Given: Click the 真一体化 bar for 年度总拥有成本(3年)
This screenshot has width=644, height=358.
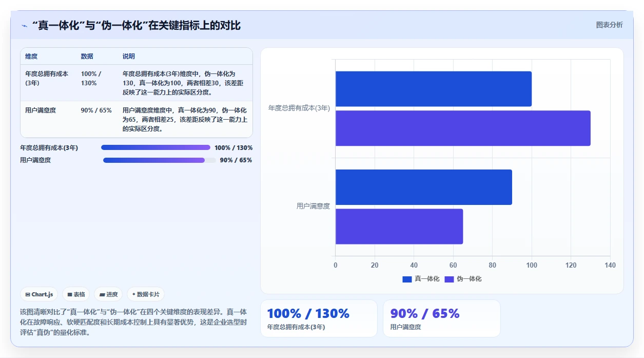Looking at the screenshot, I should click(434, 89).
